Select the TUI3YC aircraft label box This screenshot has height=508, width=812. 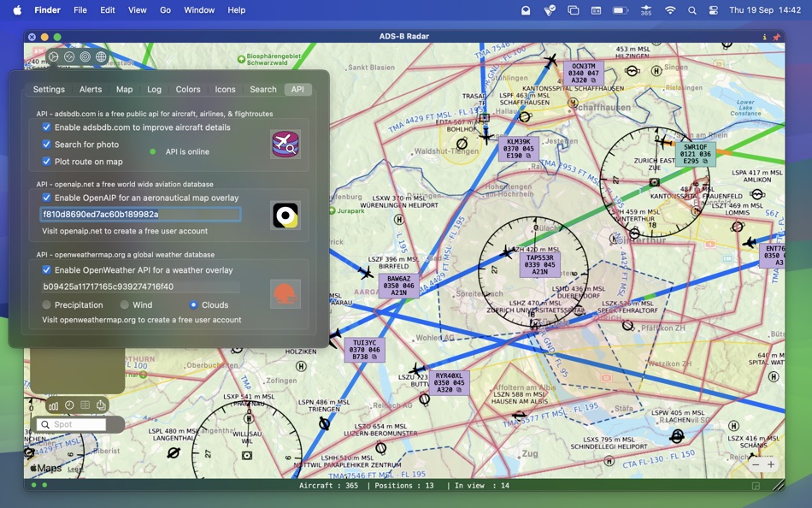tap(365, 350)
